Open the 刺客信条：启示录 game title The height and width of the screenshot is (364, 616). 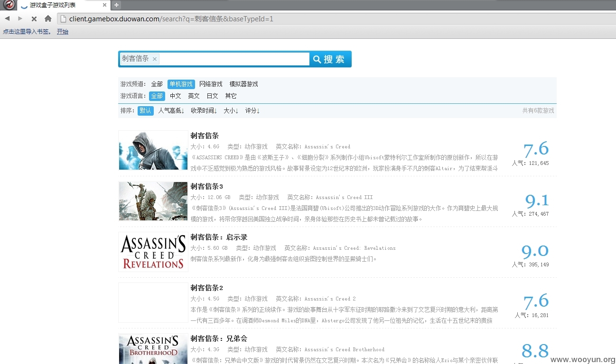219,237
